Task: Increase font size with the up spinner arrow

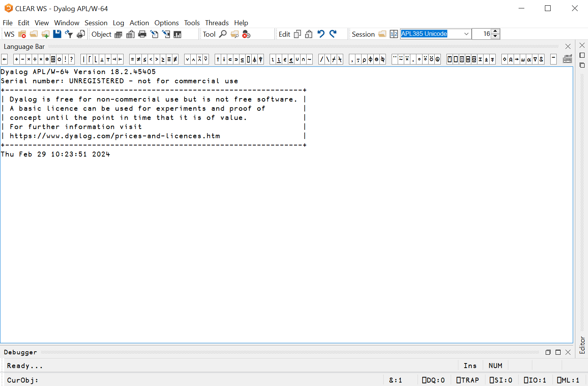Action: click(495, 31)
